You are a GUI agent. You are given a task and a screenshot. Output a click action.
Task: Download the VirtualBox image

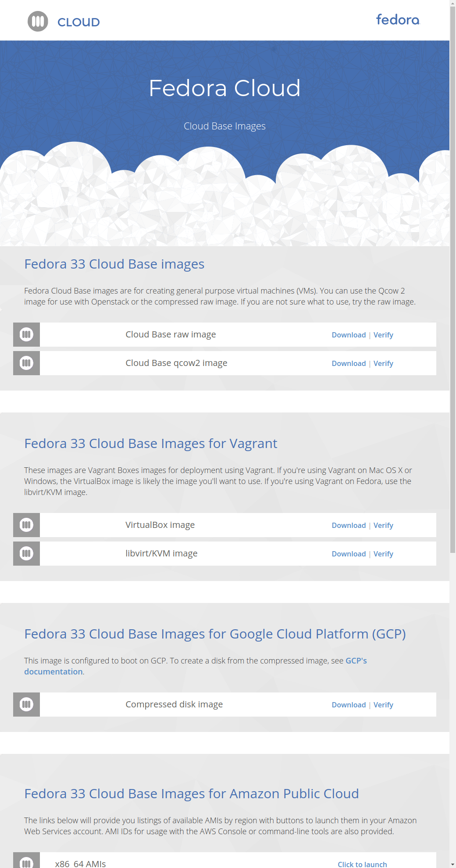[x=349, y=525]
